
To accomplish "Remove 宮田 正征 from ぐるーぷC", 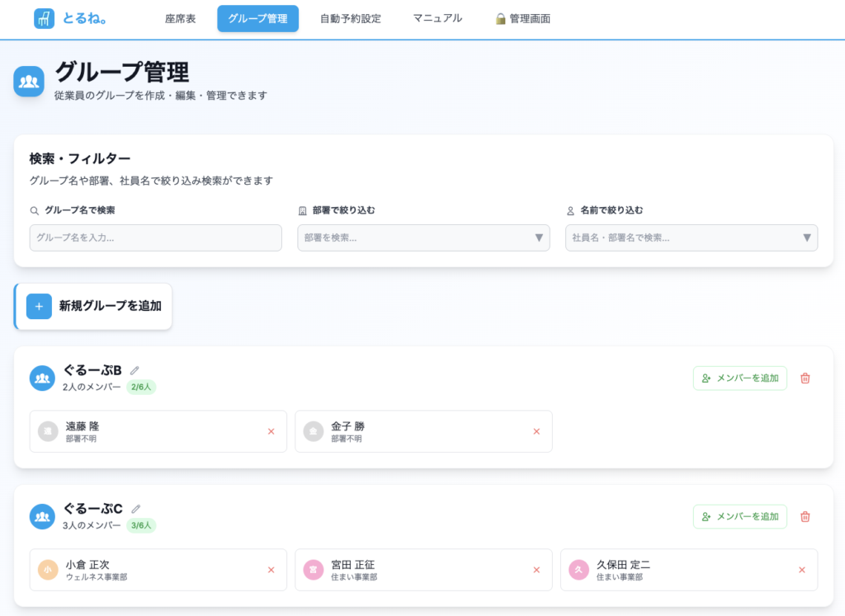I will 536,570.
